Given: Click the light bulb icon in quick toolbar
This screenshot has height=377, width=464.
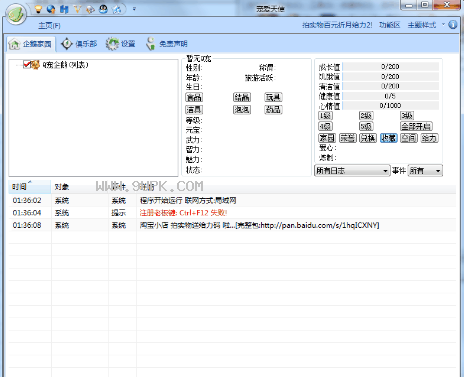Looking at the screenshot, I should tap(38, 9).
